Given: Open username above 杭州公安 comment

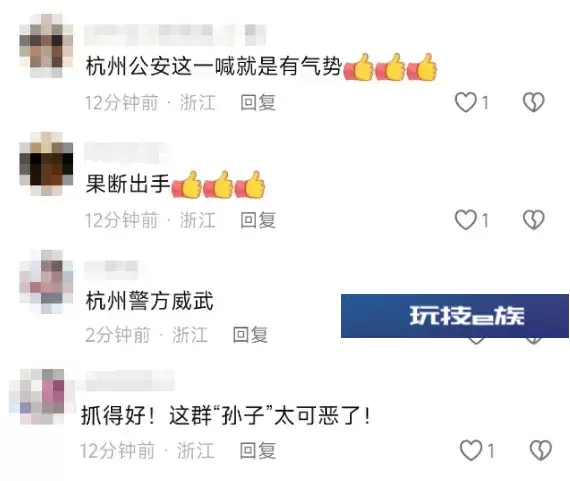Looking at the screenshot, I should click(175, 35).
